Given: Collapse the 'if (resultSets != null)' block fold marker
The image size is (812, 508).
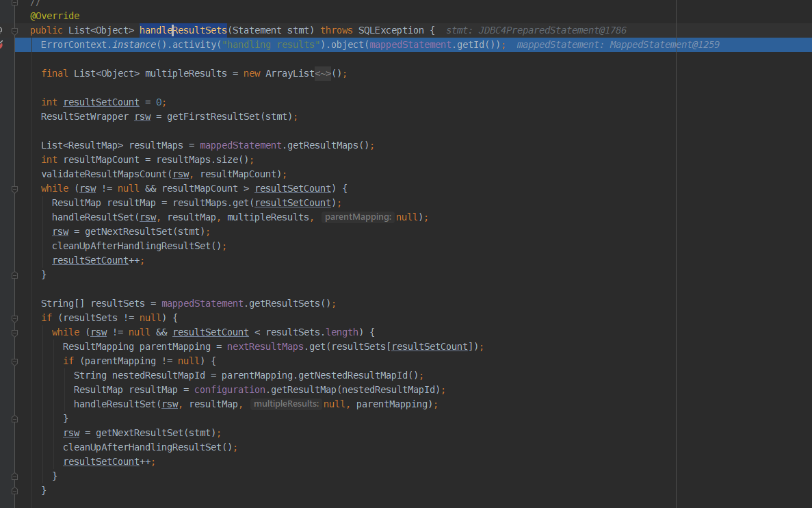Looking at the screenshot, I should click(x=14, y=318).
